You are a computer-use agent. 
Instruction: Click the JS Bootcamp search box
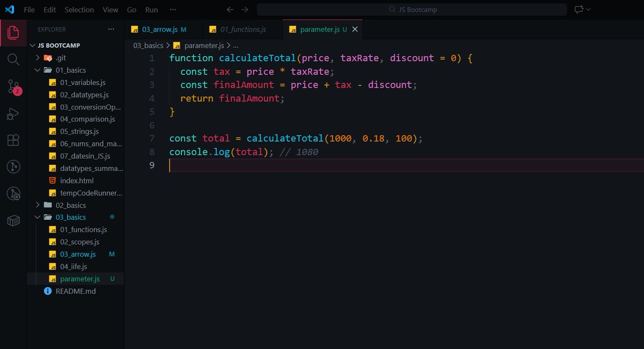[x=412, y=10]
